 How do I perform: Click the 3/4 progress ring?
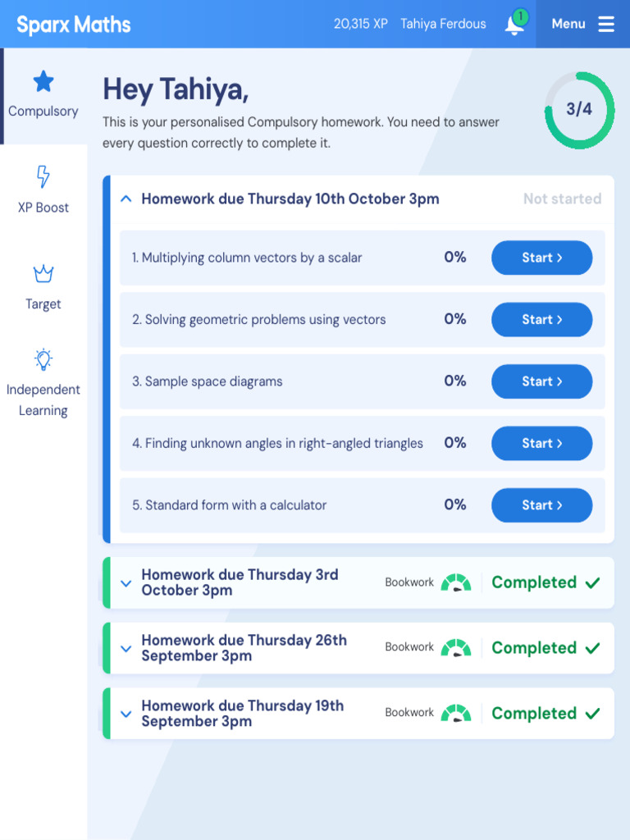pyautogui.click(x=579, y=110)
